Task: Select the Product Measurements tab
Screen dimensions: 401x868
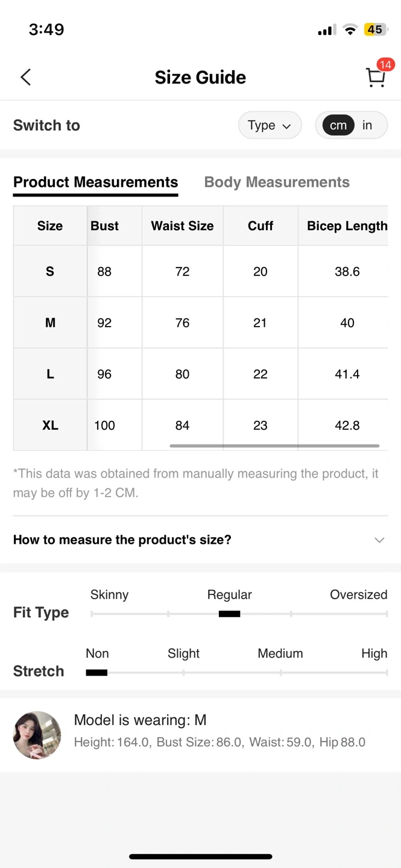Action: 95,182
